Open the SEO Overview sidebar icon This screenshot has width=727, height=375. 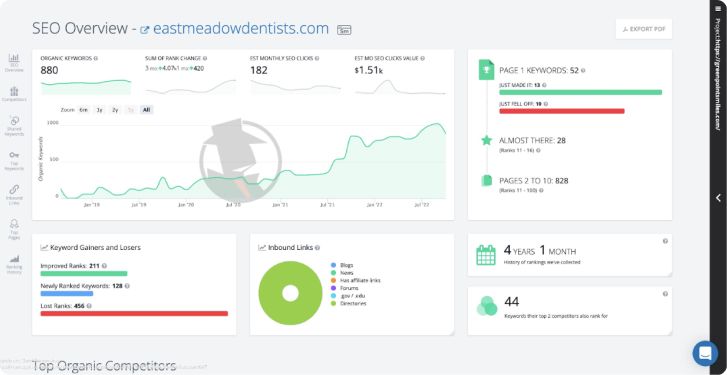tap(14, 58)
